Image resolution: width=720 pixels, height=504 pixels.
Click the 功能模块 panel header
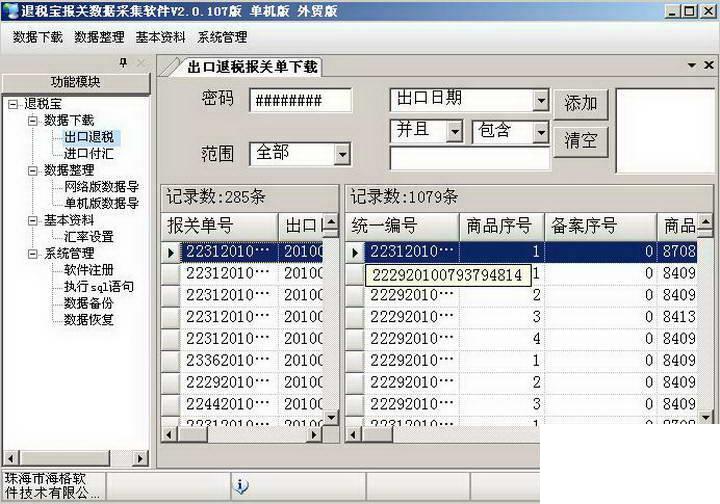tap(75, 82)
